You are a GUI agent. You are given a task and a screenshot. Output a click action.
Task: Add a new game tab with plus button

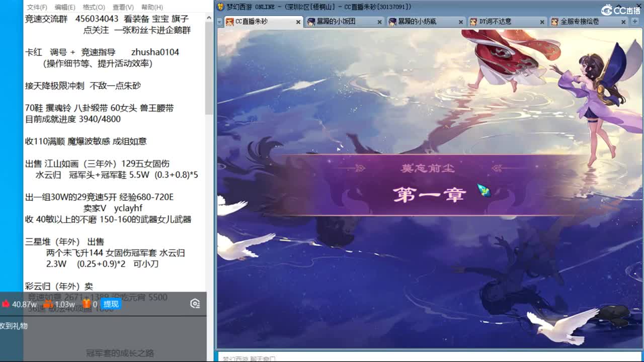coord(635,22)
